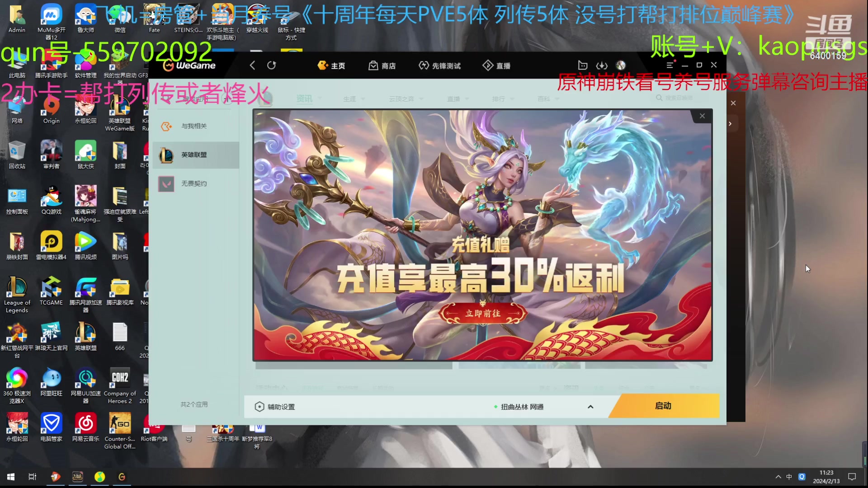
Task: Open League of Legends desktop shortcut
Action: [17, 295]
